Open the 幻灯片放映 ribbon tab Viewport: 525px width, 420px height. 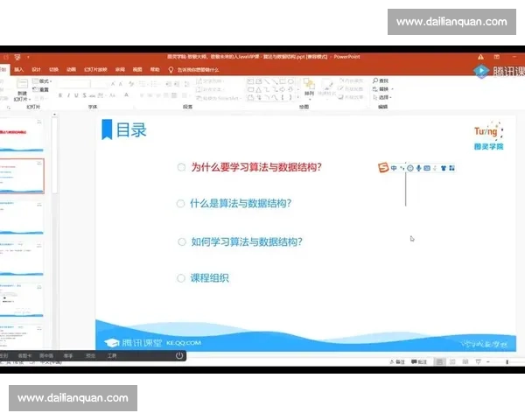pyautogui.click(x=95, y=70)
